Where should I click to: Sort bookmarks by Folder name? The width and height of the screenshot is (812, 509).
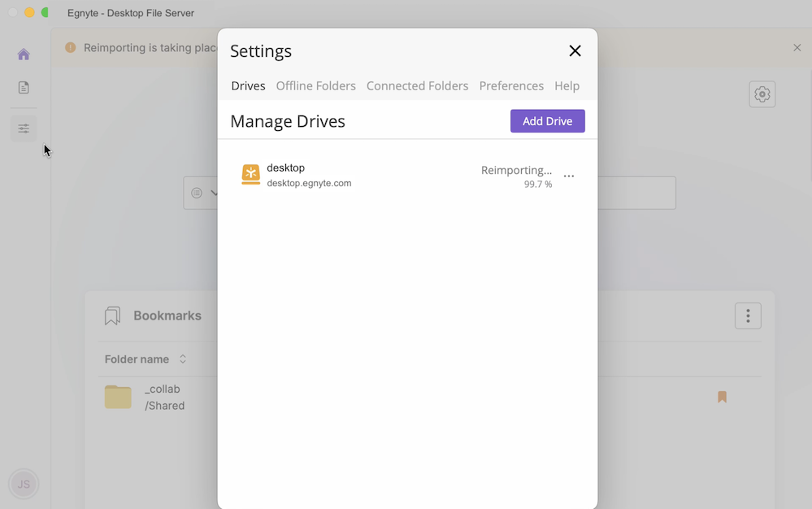[145, 359]
